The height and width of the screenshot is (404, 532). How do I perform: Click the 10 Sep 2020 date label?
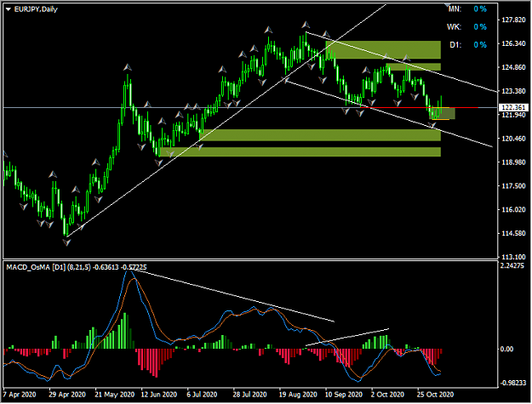pyautogui.click(x=344, y=395)
